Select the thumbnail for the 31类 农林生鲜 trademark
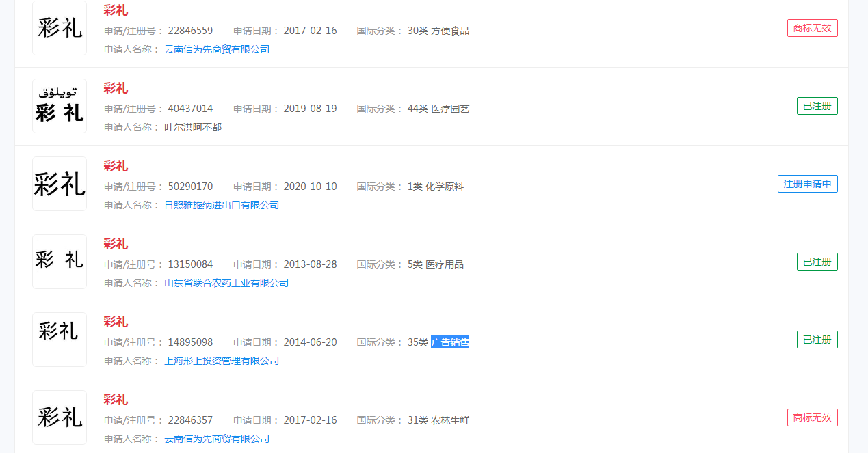868x453 pixels. point(60,417)
